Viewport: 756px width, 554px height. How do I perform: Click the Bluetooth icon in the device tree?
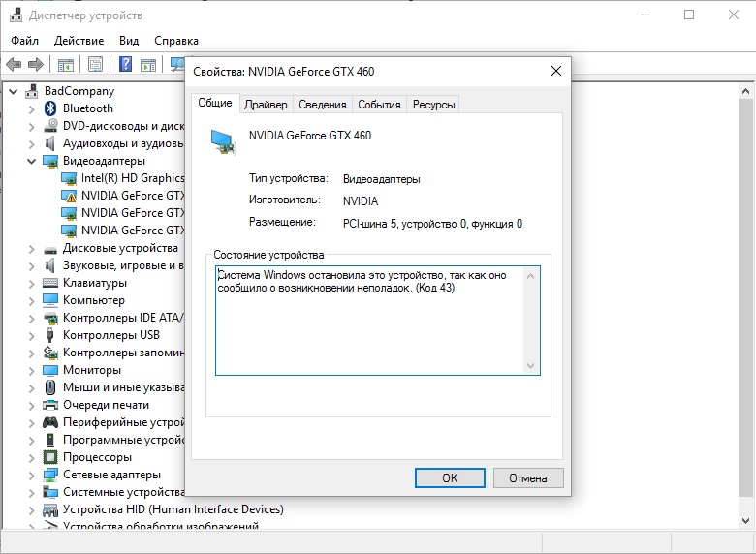pyautogui.click(x=51, y=108)
